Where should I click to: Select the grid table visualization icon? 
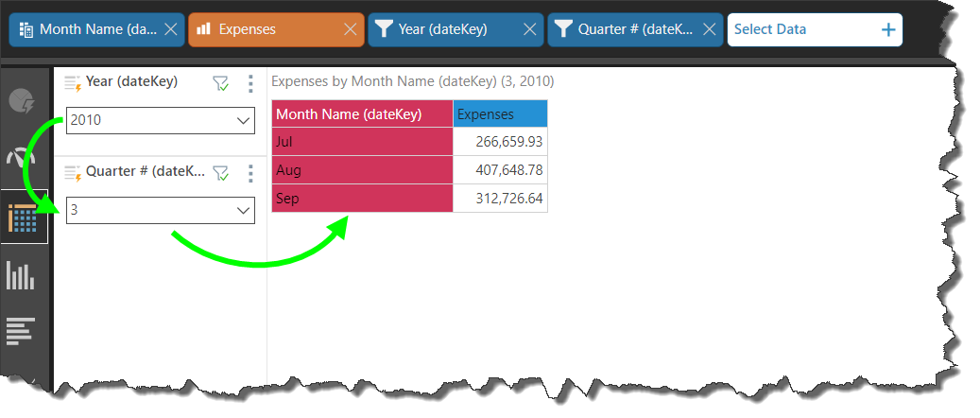point(23,218)
